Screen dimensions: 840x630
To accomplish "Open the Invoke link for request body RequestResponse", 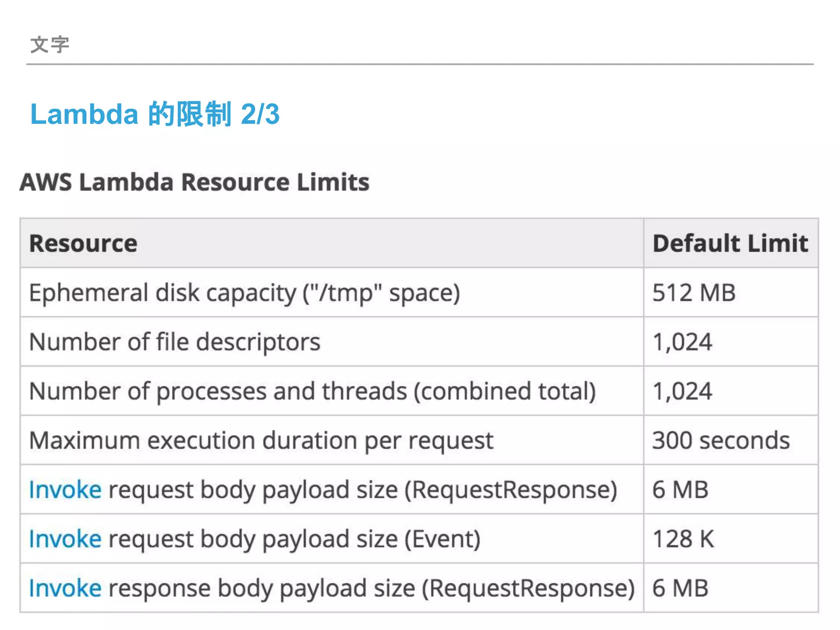I will pyautogui.click(x=65, y=490).
